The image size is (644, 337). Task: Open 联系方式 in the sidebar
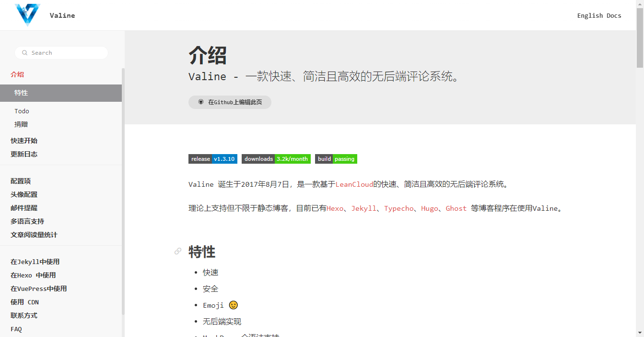tap(24, 315)
